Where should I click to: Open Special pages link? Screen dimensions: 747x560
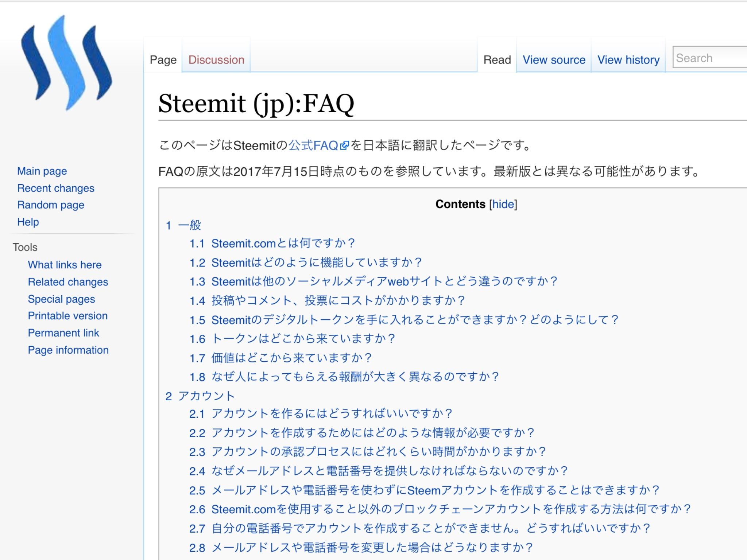(61, 299)
